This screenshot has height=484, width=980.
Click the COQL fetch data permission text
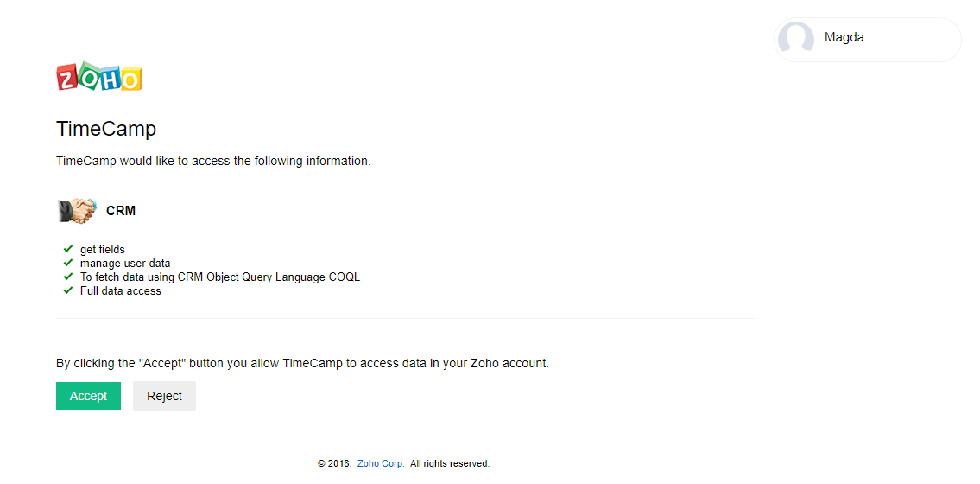pyautogui.click(x=220, y=277)
